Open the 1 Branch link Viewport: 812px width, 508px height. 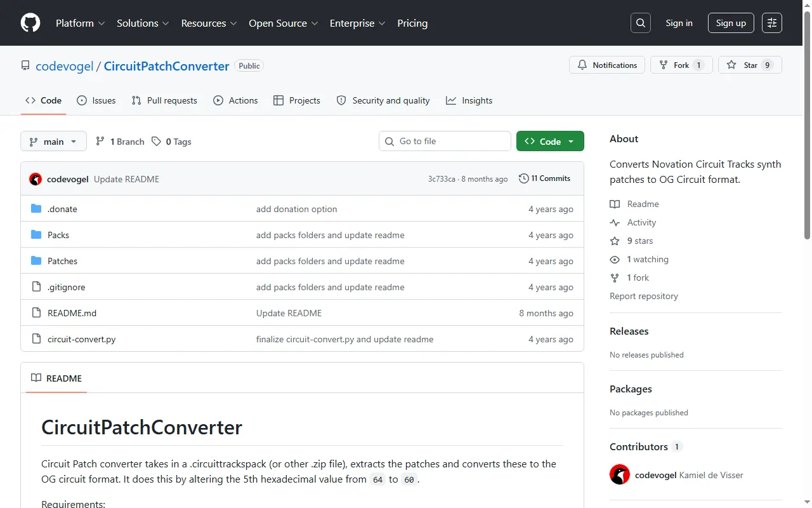[x=120, y=142]
